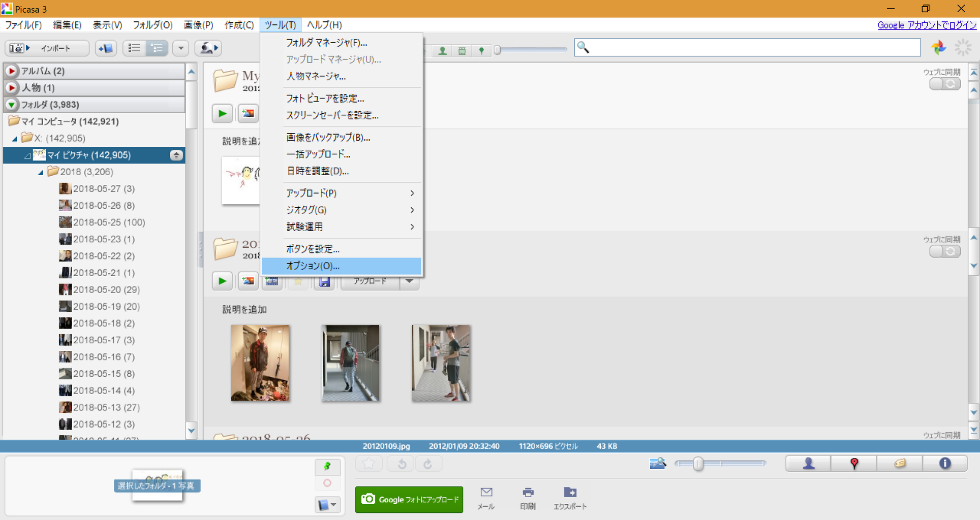Screen dimensions: 980x520
Task: Select folder 2018-05-20 (29)
Action: [100, 289]
